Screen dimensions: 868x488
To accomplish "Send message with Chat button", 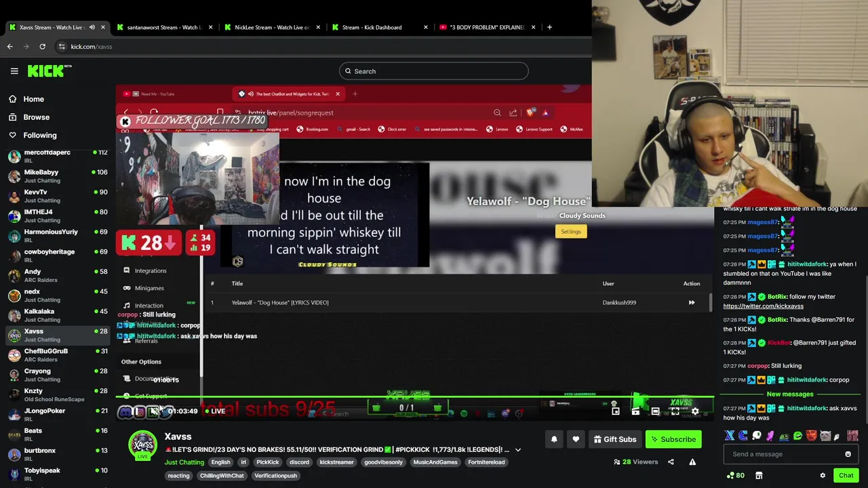I will pyautogui.click(x=846, y=475).
